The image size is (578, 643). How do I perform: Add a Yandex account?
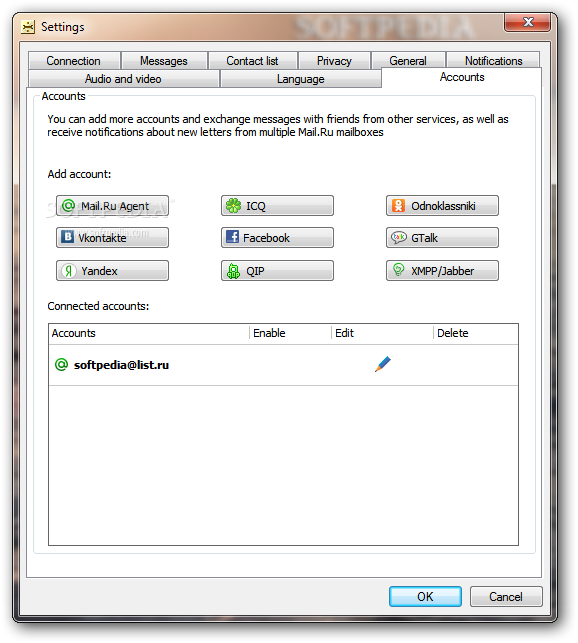click(112, 271)
